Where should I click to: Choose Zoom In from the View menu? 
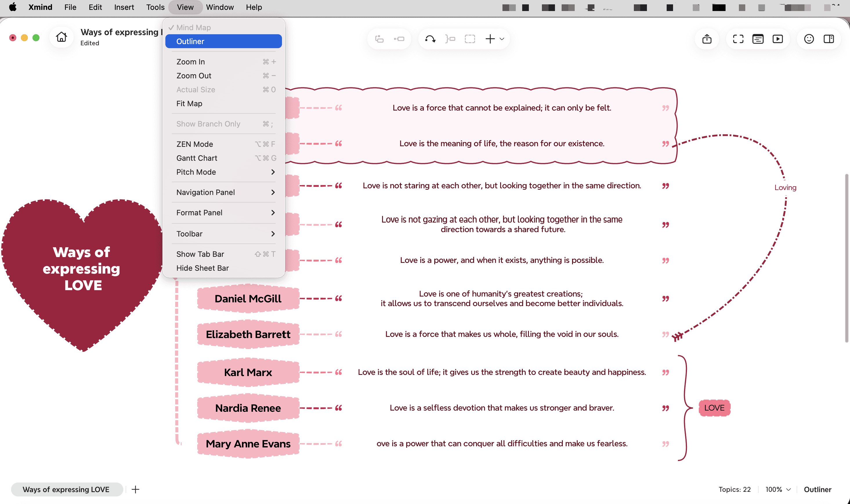[x=223, y=62]
